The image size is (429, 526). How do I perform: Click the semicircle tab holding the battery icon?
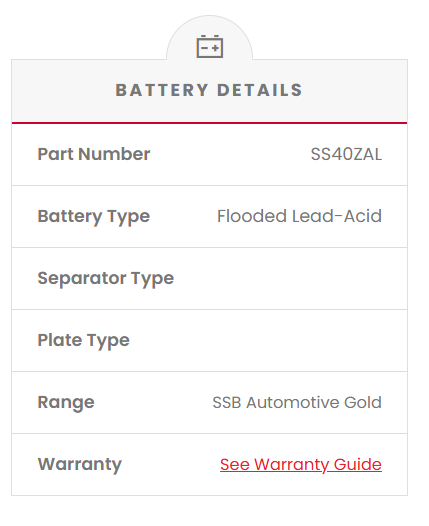(209, 38)
